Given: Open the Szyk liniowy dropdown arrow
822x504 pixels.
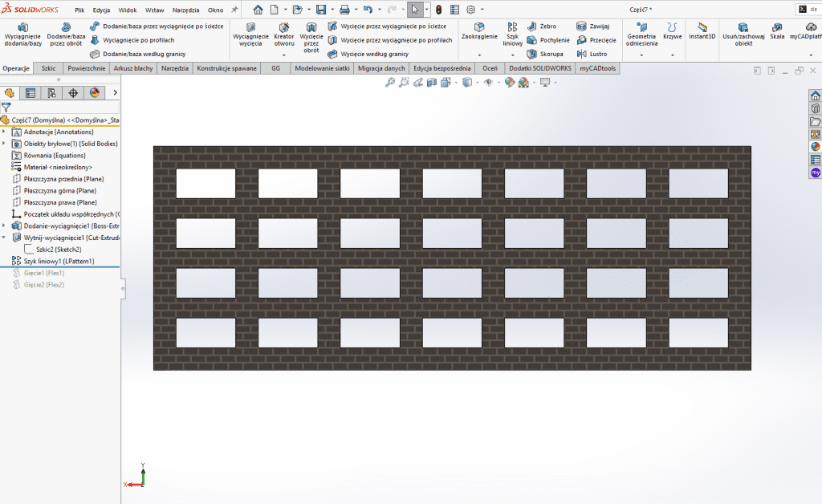Looking at the screenshot, I should [513, 55].
